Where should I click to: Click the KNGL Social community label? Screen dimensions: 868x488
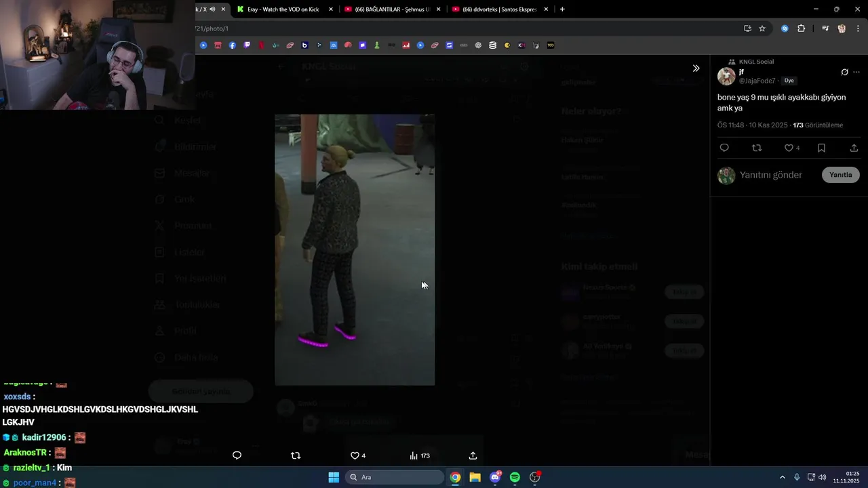tap(756, 62)
